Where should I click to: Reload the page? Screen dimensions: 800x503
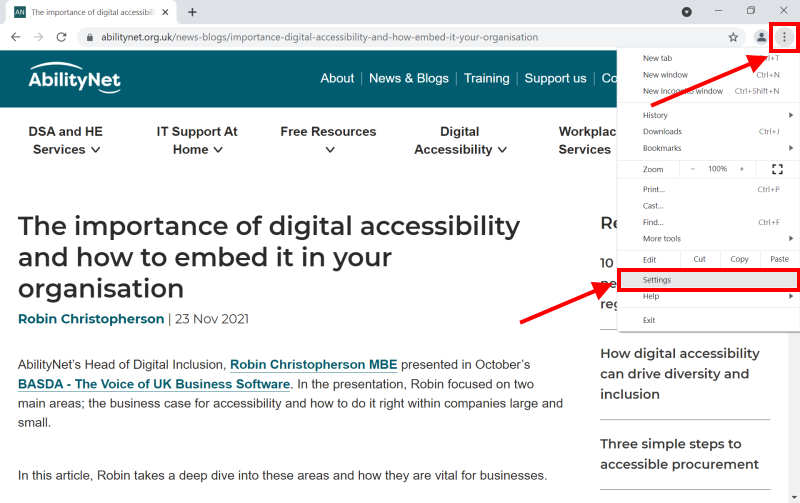pos(62,37)
